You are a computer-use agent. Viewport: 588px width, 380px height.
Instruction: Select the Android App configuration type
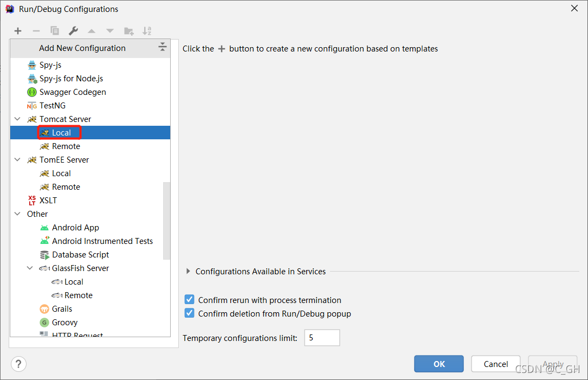click(x=90, y=227)
